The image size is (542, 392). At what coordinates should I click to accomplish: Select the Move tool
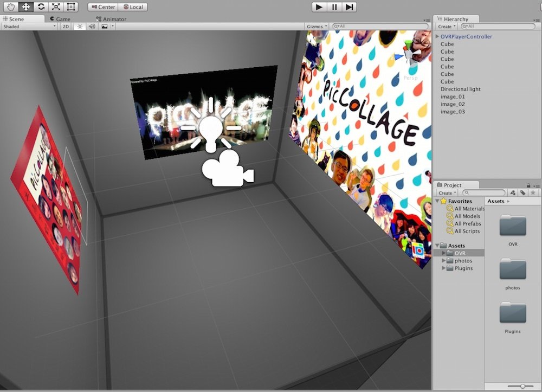tap(26, 7)
